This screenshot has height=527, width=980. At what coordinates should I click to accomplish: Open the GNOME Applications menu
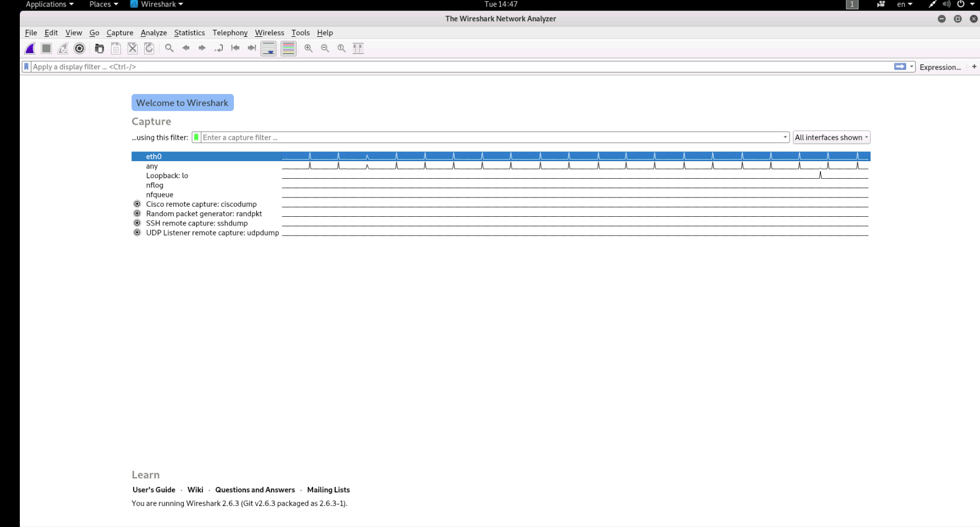point(50,4)
